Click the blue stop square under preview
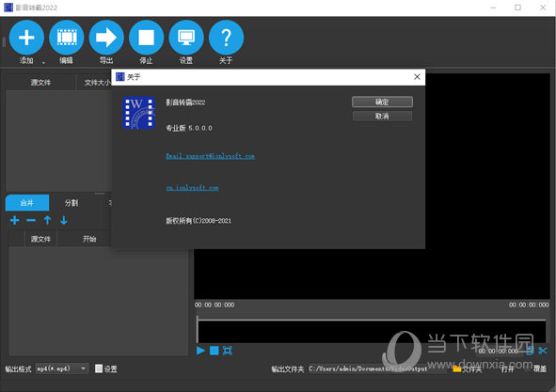 coord(214,351)
